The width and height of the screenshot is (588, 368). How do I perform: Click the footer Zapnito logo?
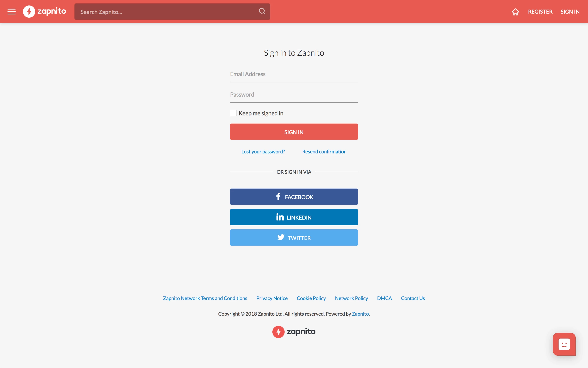click(294, 332)
